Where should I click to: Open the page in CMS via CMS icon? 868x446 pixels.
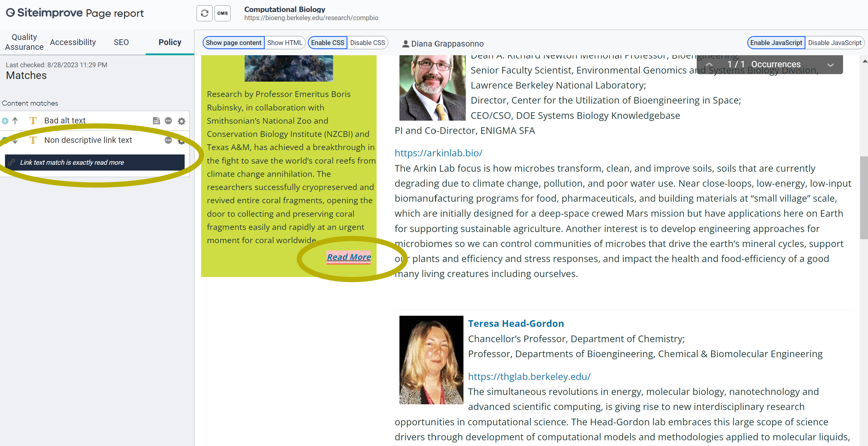click(x=222, y=14)
